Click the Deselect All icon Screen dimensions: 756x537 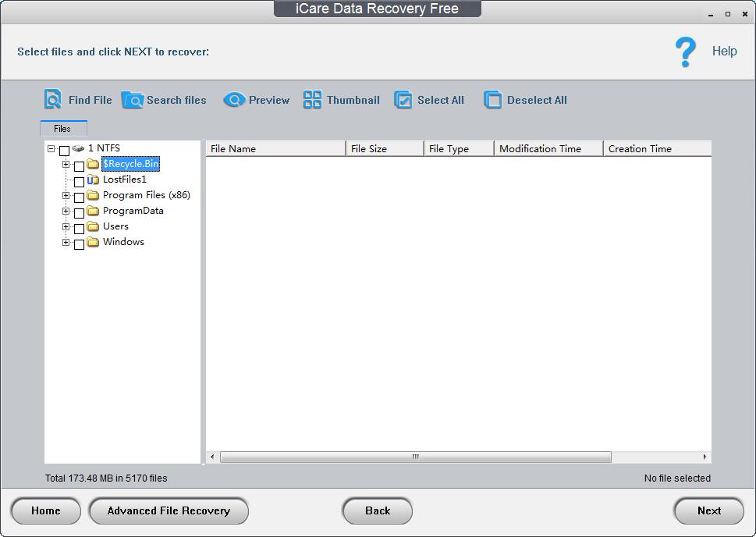[492, 100]
